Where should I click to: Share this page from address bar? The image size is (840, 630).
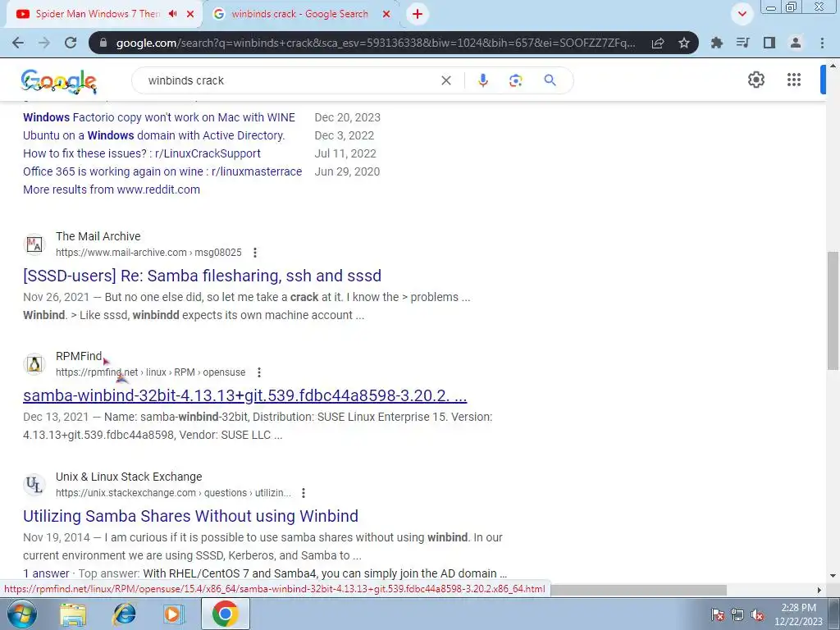[x=658, y=43]
